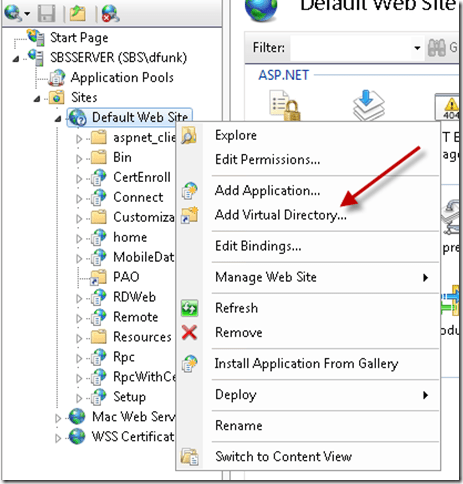Expand the CertEnroll application node
This screenshot has height=484, width=463.
click(79, 178)
